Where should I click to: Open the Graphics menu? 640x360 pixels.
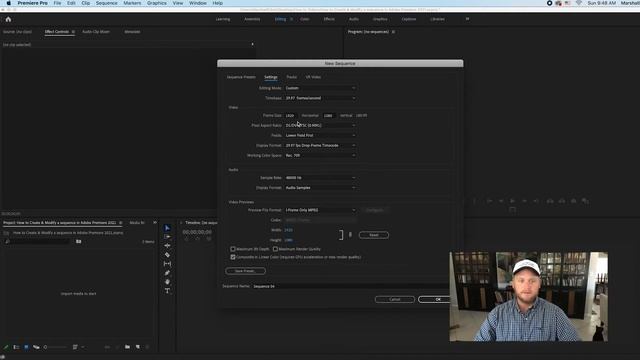click(x=157, y=3)
